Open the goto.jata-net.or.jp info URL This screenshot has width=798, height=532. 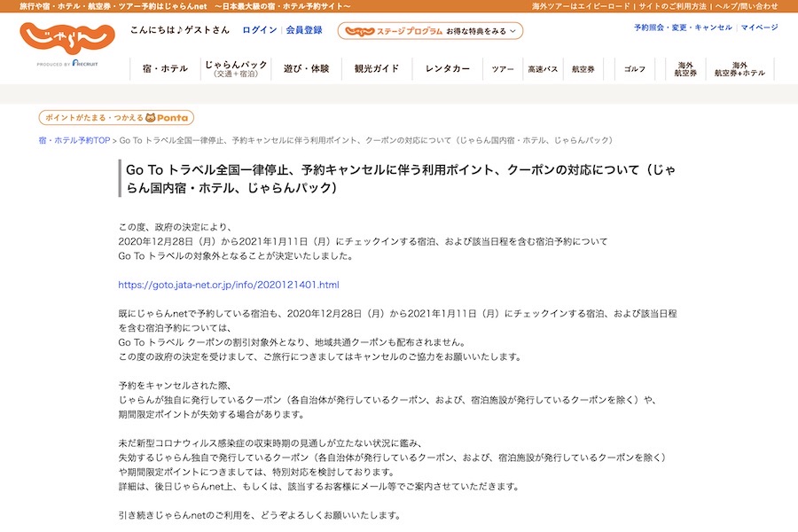pyautogui.click(x=229, y=286)
